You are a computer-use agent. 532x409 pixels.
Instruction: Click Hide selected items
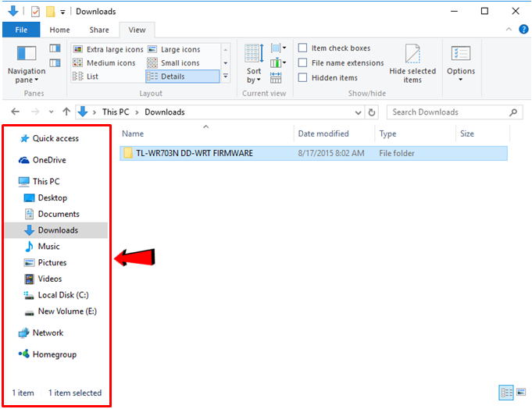[412, 64]
